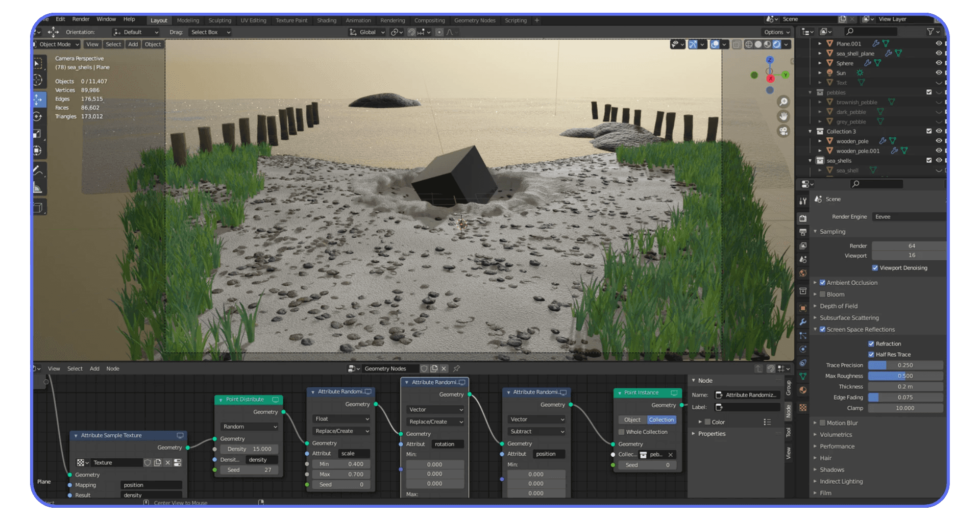
Task: Switch viewport to Wireframe shading
Action: [x=749, y=44]
